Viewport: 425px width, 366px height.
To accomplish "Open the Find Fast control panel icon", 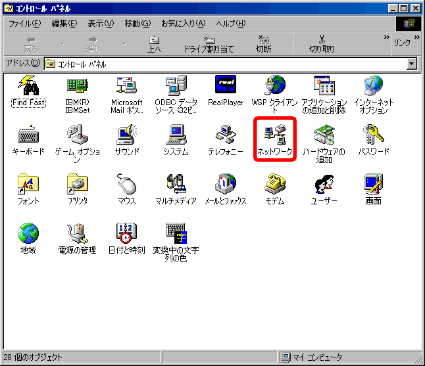I will click(28, 92).
